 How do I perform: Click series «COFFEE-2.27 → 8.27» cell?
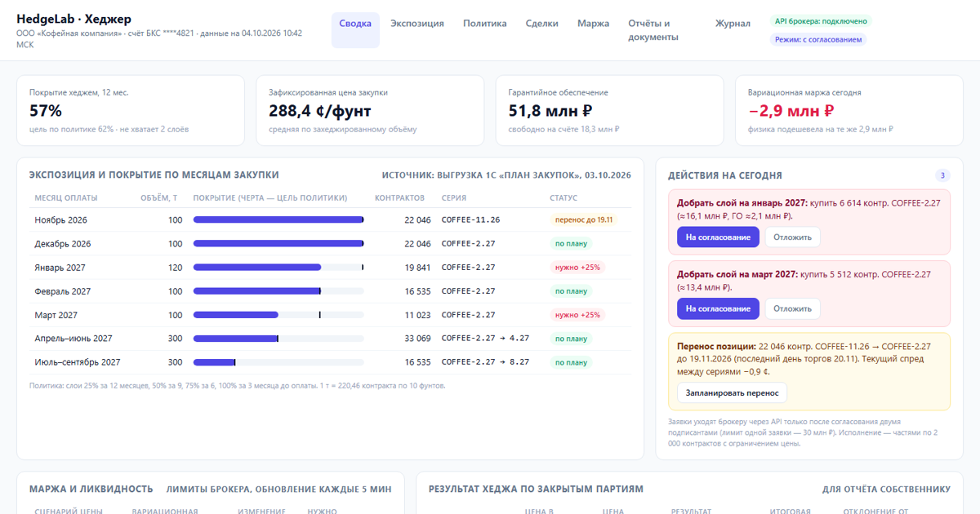point(485,362)
